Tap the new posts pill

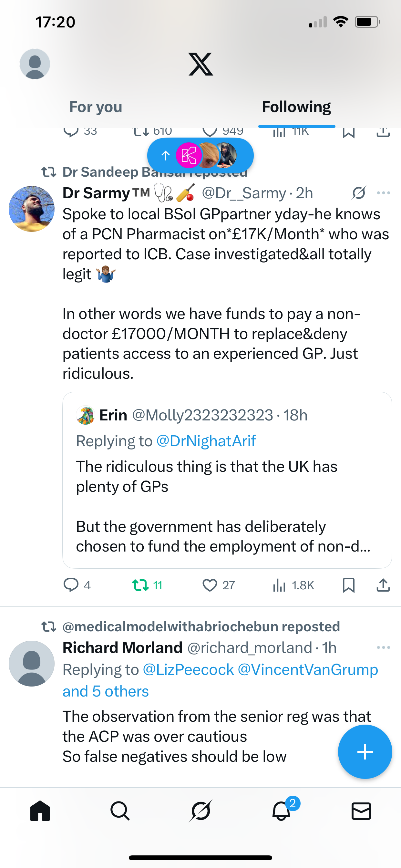pyautogui.click(x=200, y=155)
